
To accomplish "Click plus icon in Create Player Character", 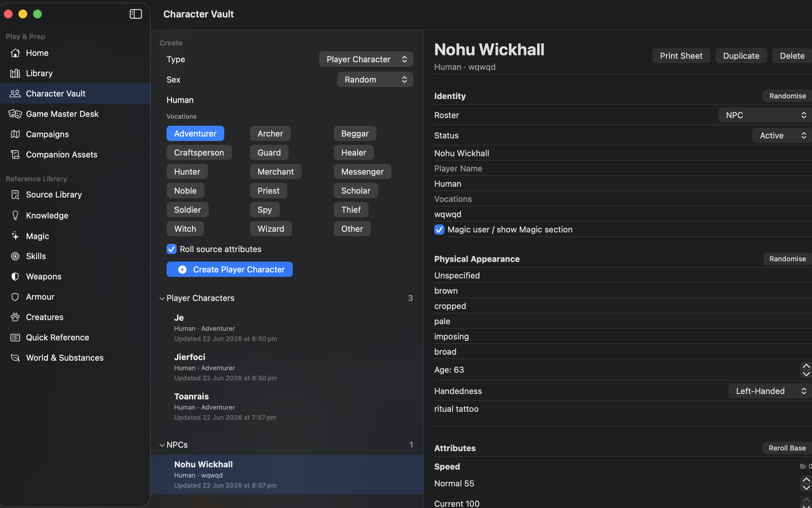I will (182, 270).
